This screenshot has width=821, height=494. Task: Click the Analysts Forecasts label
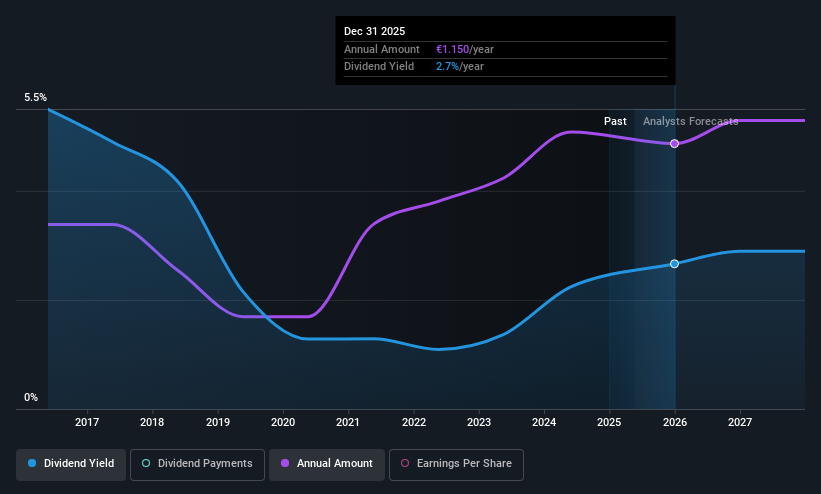691,122
